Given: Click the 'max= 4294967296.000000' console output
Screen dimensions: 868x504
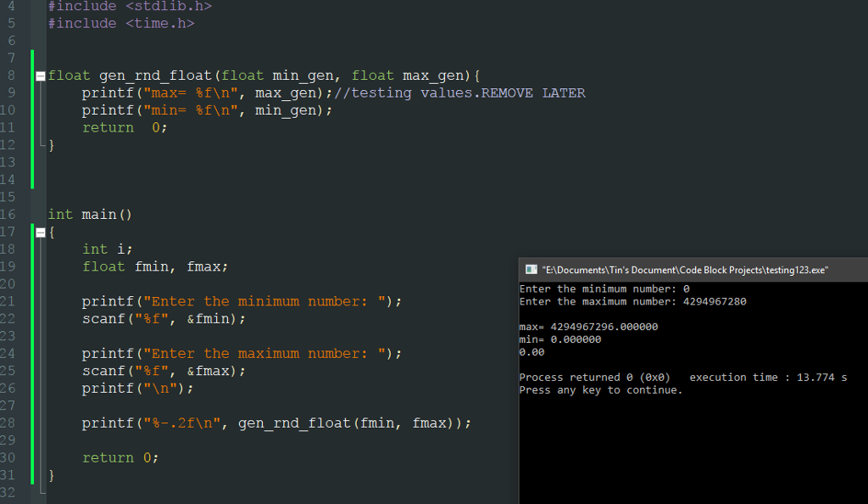Looking at the screenshot, I should click(589, 326).
